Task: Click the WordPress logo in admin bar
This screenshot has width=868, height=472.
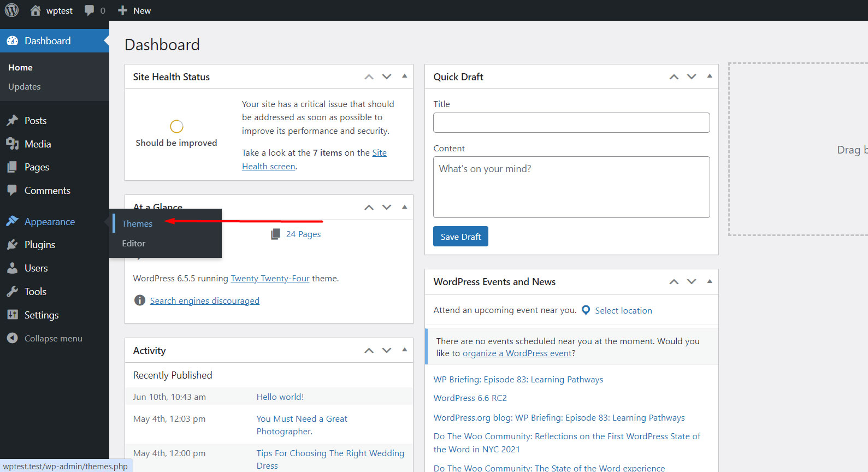Action: click(11, 10)
